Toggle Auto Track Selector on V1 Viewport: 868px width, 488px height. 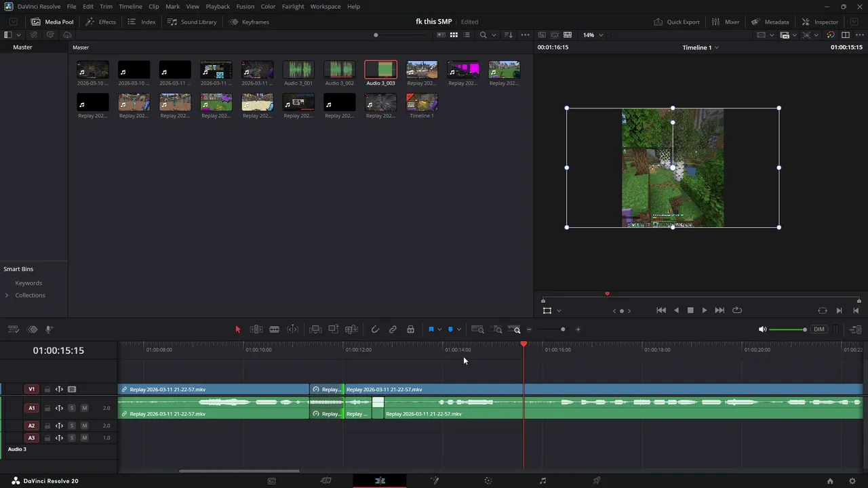coord(59,389)
